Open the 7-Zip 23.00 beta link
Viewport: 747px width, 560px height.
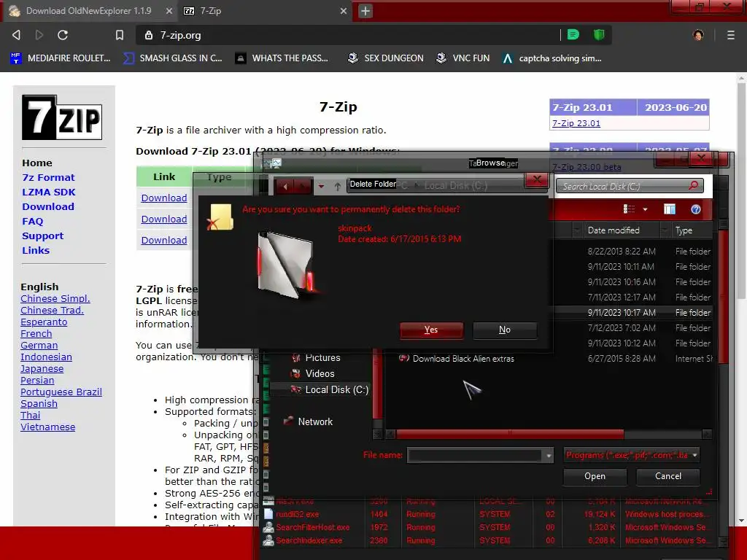click(x=587, y=167)
